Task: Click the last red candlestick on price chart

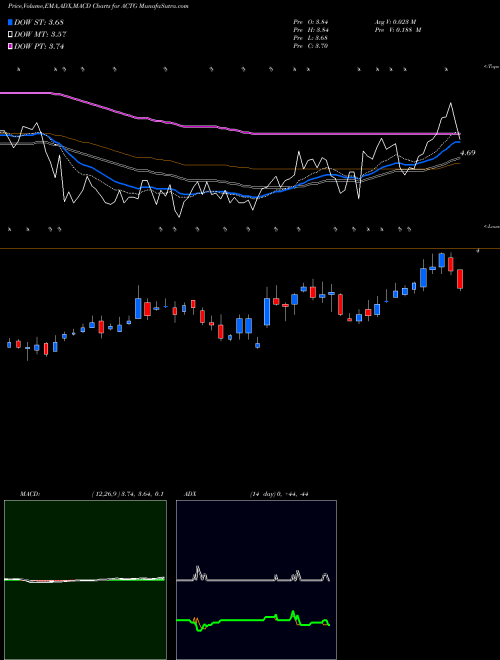Action: click(x=460, y=279)
